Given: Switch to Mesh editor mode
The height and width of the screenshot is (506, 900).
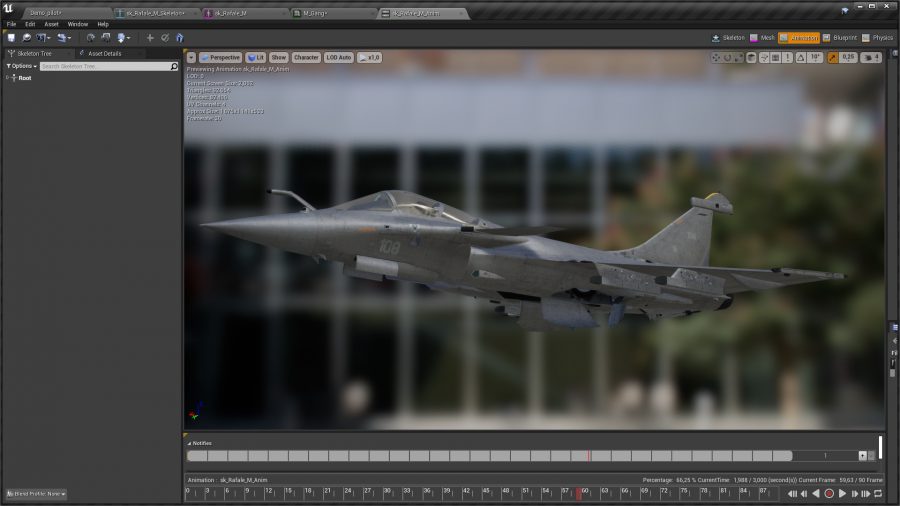Looking at the screenshot, I should (x=762, y=38).
